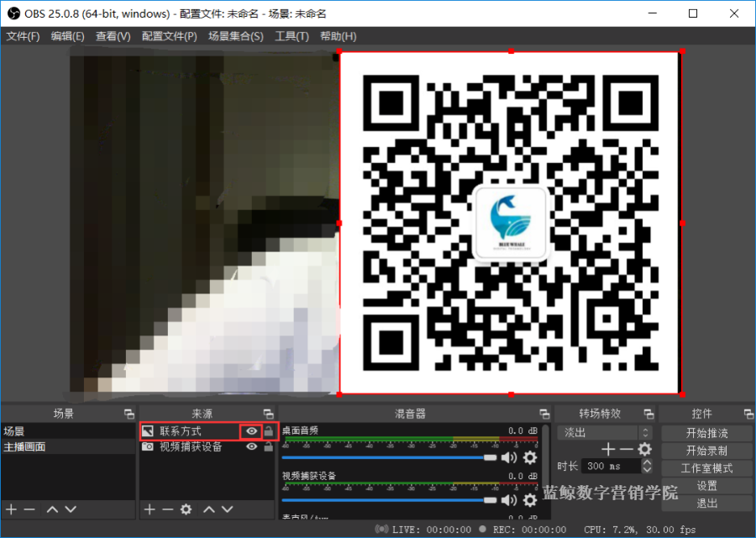Click the 时长 300 ms input field
This screenshot has width=756, height=538.
(x=612, y=466)
